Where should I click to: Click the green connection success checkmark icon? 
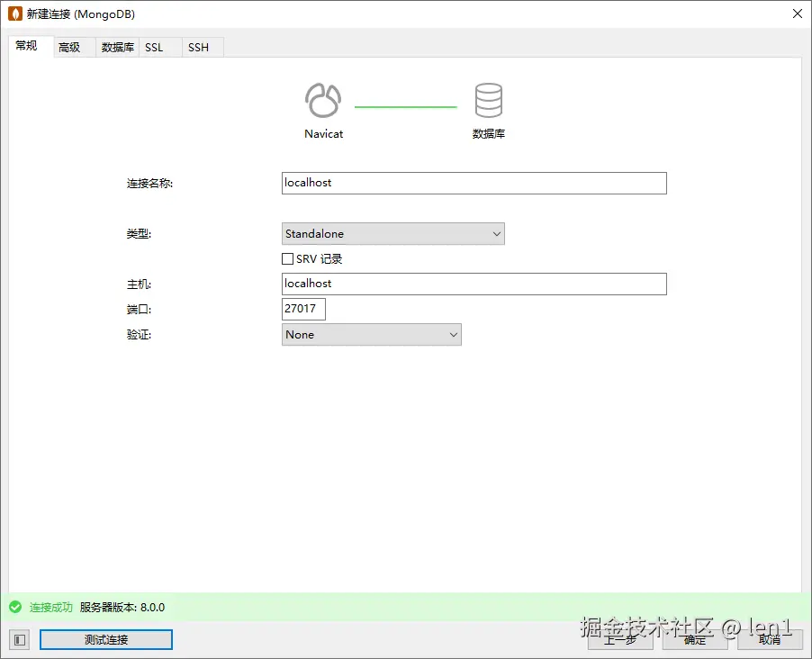15,607
